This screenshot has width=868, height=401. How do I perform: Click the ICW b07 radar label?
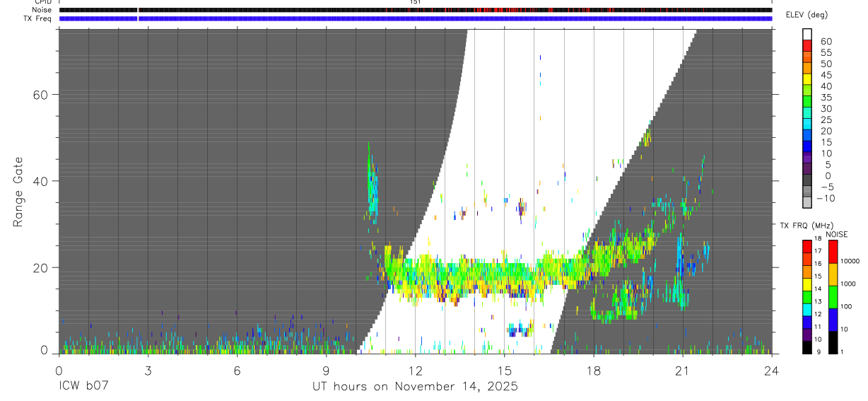[x=82, y=386]
